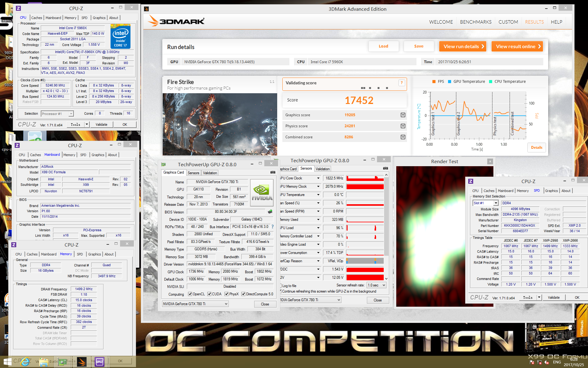The width and height of the screenshot is (588, 368).
Task: Toggle the GPU Temperature legend swatch
Action: [450, 82]
